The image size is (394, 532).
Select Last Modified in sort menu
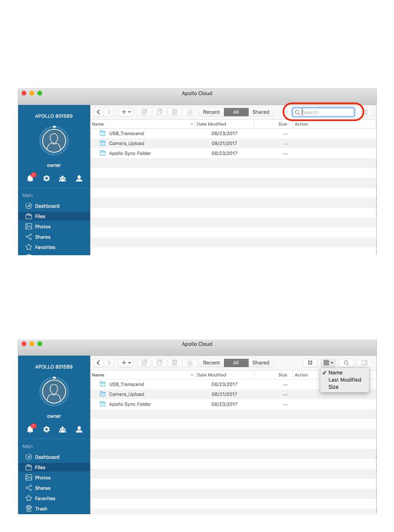tap(344, 380)
